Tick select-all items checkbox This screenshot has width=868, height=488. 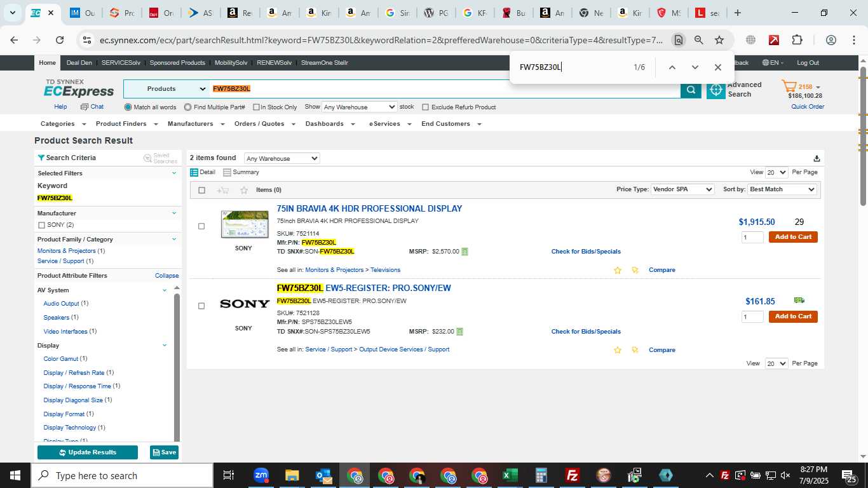coord(202,190)
